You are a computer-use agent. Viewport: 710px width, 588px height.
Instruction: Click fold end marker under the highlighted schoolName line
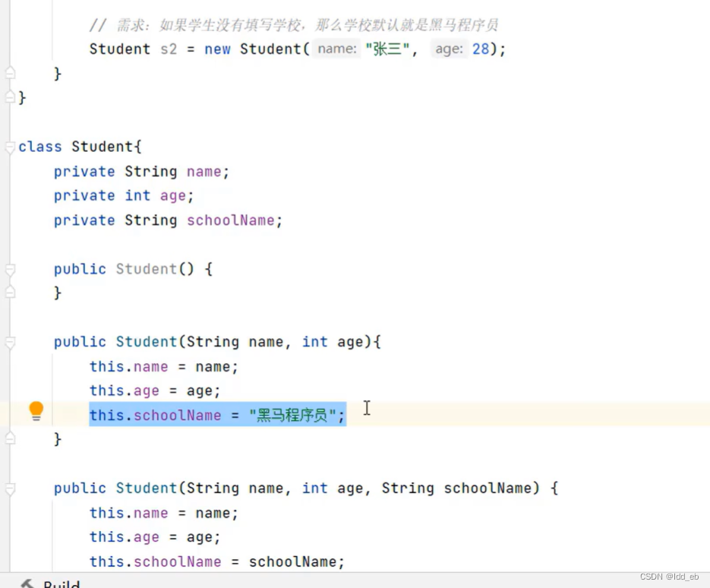pyautogui.click(x=10, y=438)
